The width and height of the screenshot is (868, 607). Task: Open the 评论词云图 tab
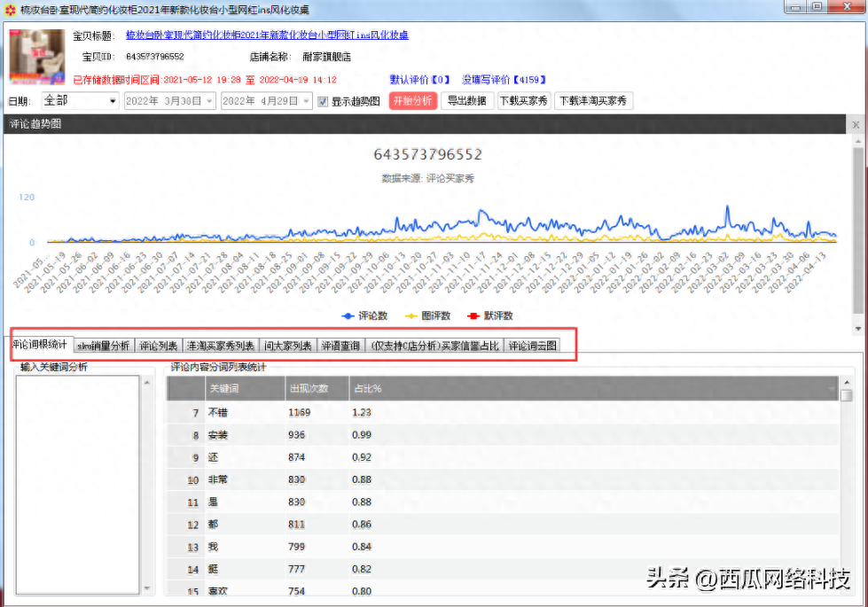point(534,346)
